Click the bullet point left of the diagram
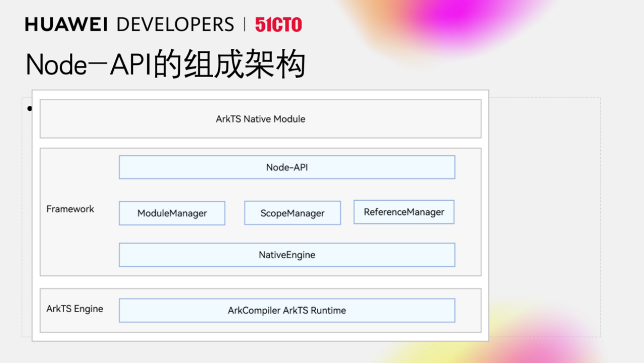The width and height of the screenshot is (644, 363). coord(29,108)
